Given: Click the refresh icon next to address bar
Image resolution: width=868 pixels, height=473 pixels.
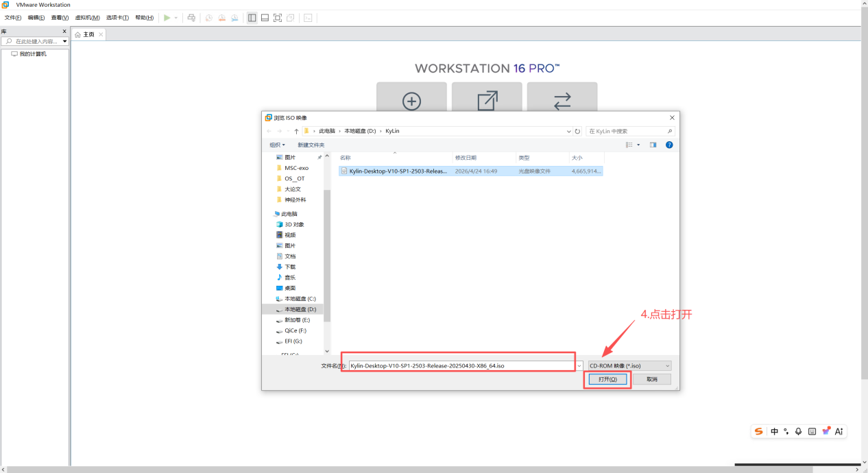Looking at the screenshot, I should [x=577, y=131].
